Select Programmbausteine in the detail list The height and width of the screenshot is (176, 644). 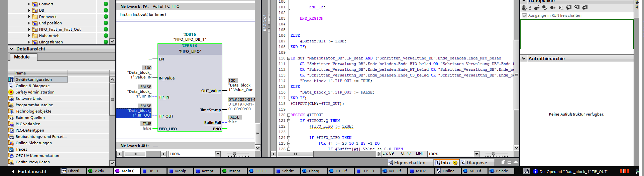pyautogui.click(x=34, y=105)
